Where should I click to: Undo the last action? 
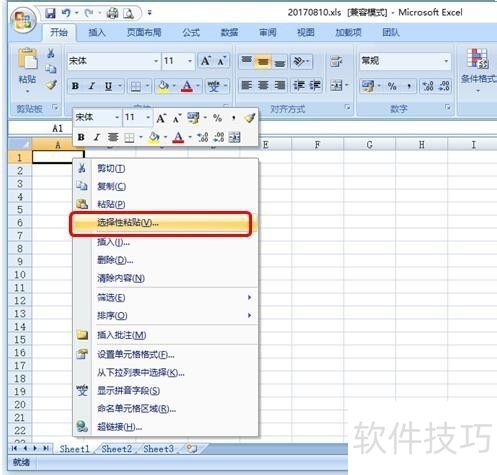(66, 13)
